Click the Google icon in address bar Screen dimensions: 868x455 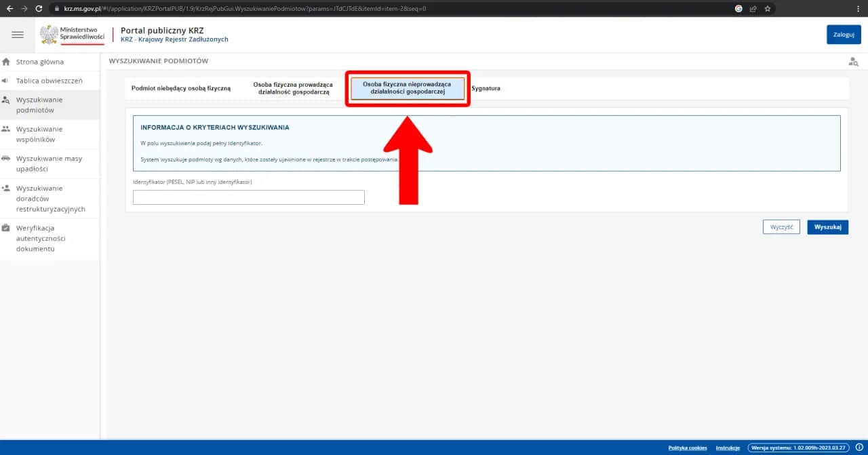pos(738,9)
